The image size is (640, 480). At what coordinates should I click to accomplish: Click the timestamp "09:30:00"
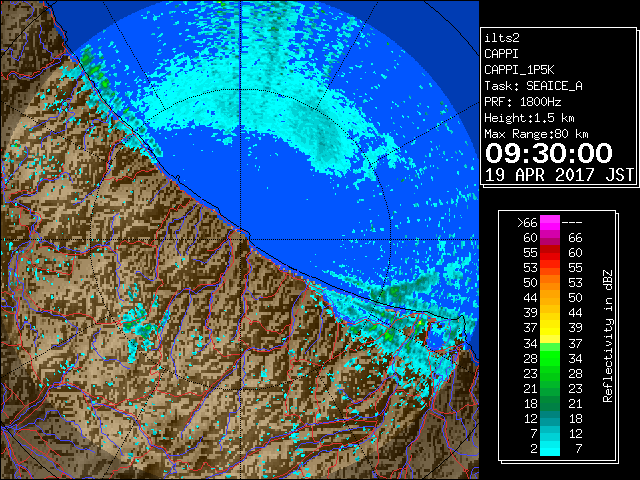549,153
